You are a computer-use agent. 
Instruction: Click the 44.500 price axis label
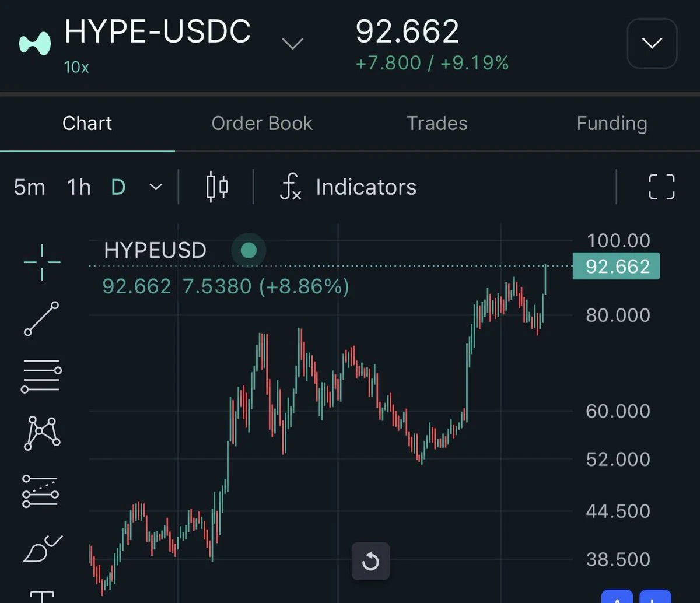click(618, 511)
